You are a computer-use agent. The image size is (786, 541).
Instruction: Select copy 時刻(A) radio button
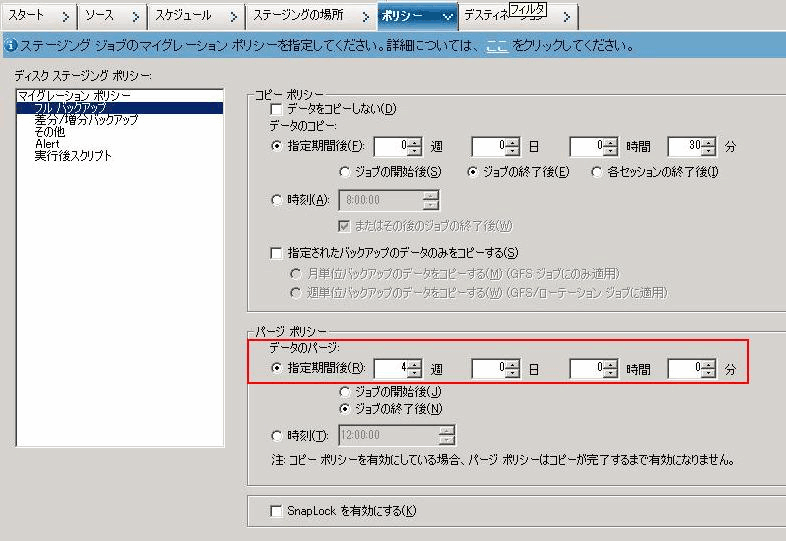[x=276, y=200]
